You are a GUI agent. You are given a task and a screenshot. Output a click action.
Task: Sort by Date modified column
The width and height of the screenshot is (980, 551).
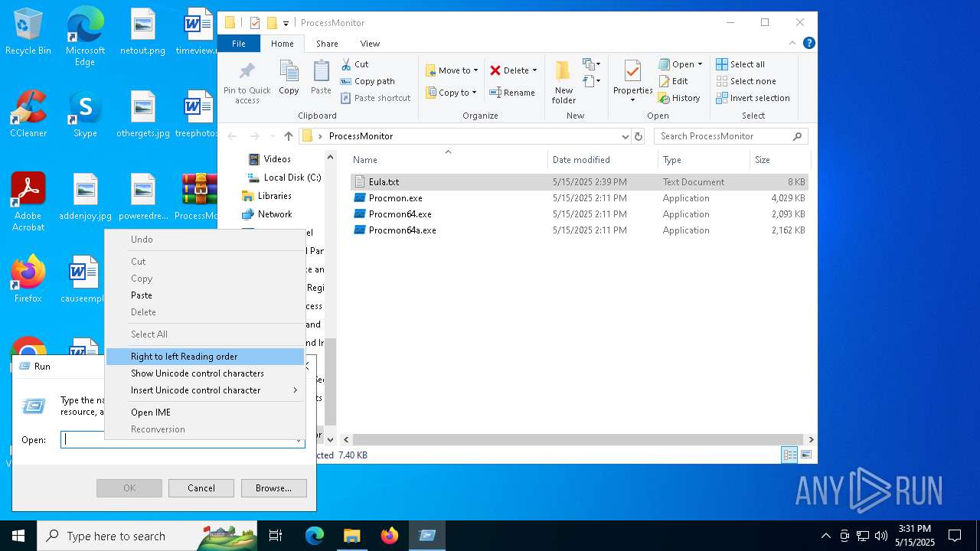[x=603, y=160]
